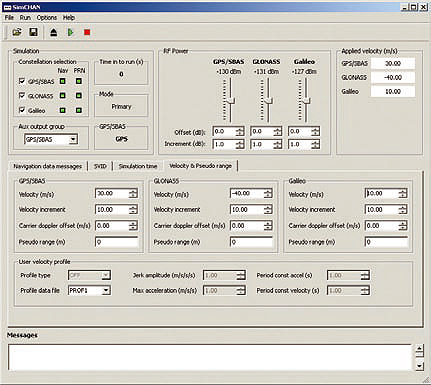The height and width of the screenshot is (385, 431).
Task: Start simulation with the green play icon
Action: coord(70,32)
